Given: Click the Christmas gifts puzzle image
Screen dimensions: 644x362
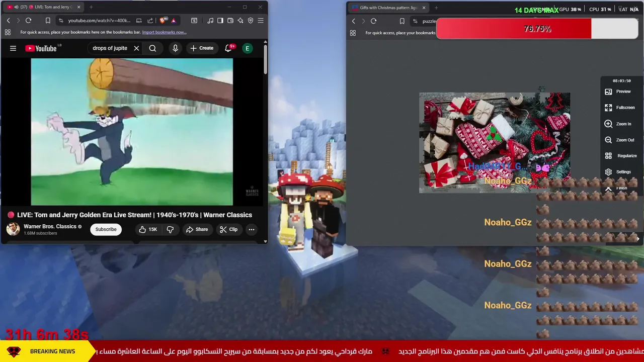Looking at the screenshot, I should (495, 143).
